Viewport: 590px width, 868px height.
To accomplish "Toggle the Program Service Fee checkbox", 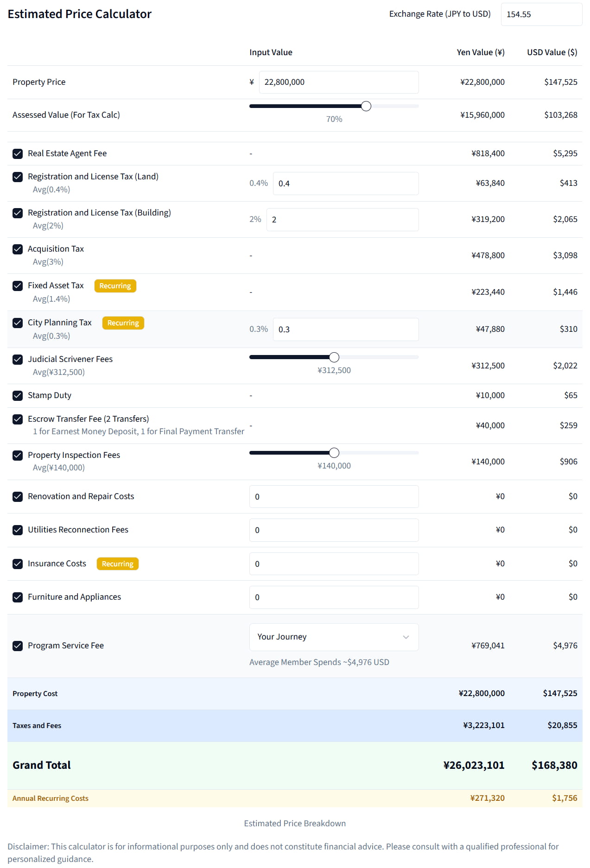I will (18, 646).
